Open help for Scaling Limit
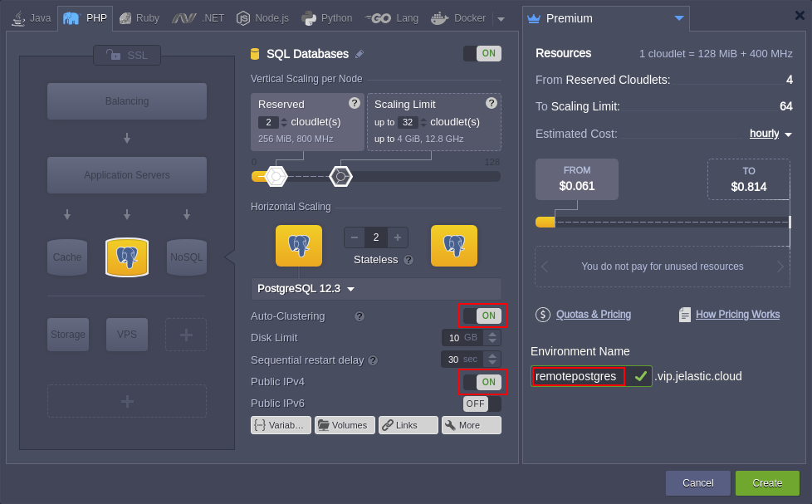Screen dimensions: 812x504 point(492,103)
